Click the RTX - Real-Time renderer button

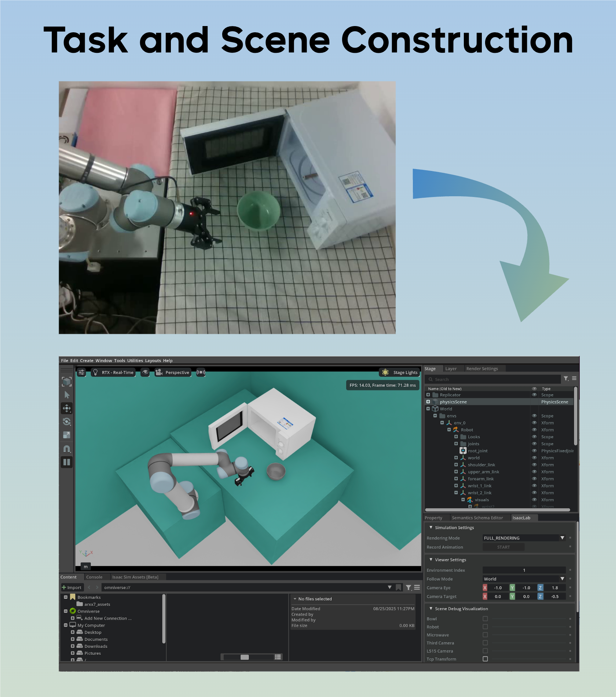[x=113, y=372]
